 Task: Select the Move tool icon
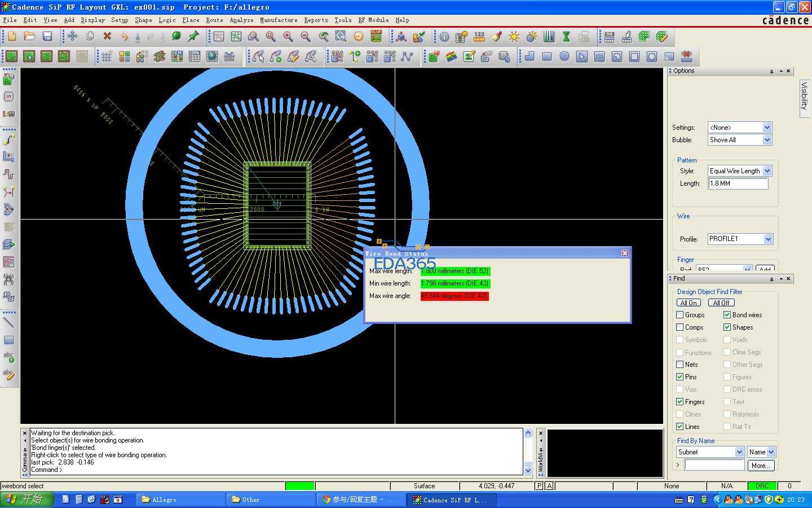(x=72, y=37)
